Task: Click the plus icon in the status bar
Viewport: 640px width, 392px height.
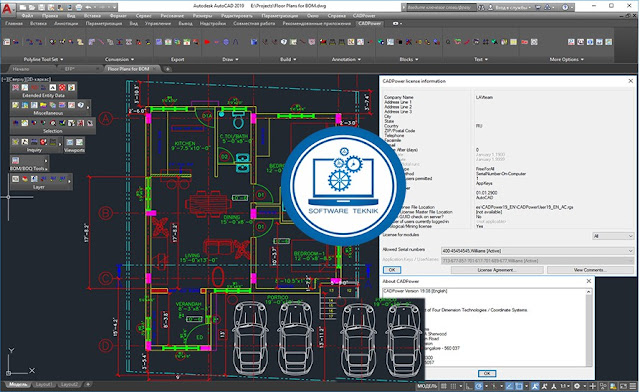Action: (x=593, y=386)
